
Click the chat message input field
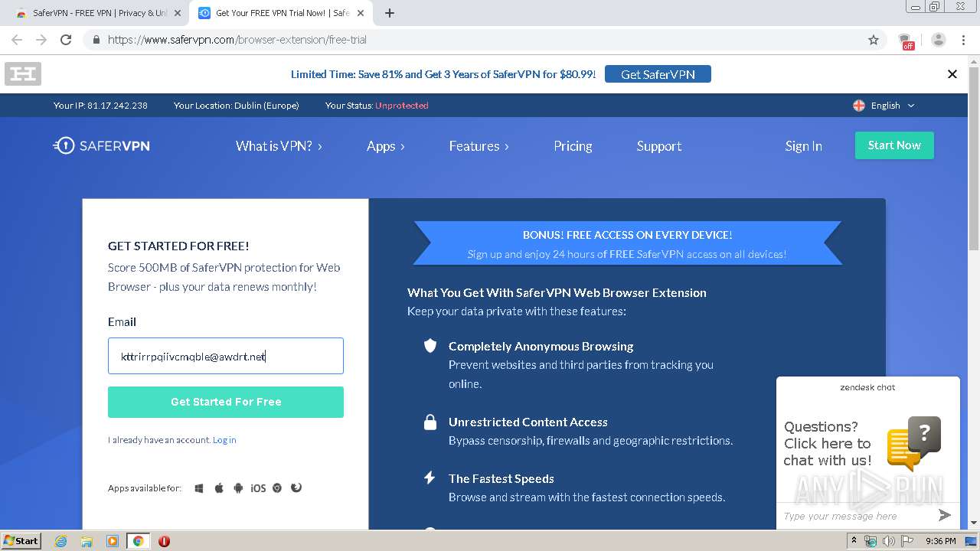pyautogui.click(x=856, y=516)
